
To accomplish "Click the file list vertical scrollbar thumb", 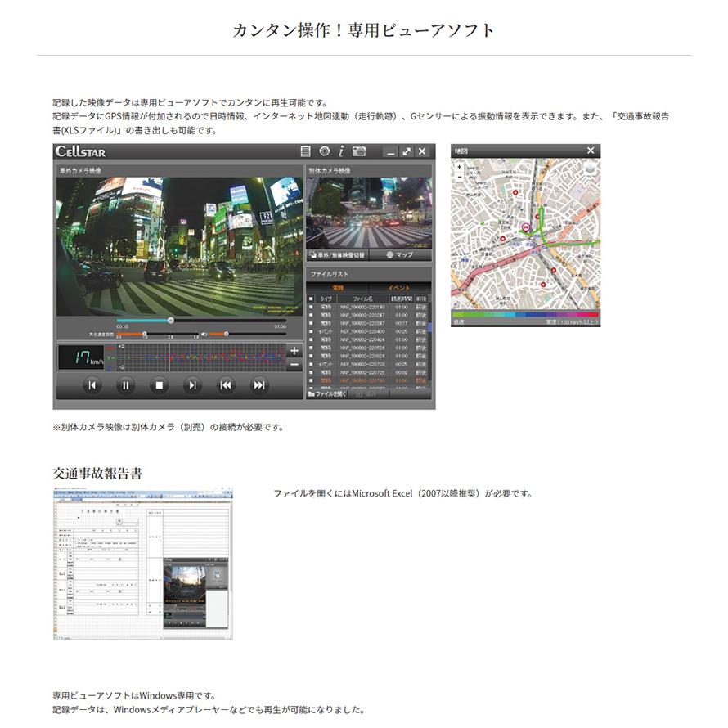I will 429,327.
